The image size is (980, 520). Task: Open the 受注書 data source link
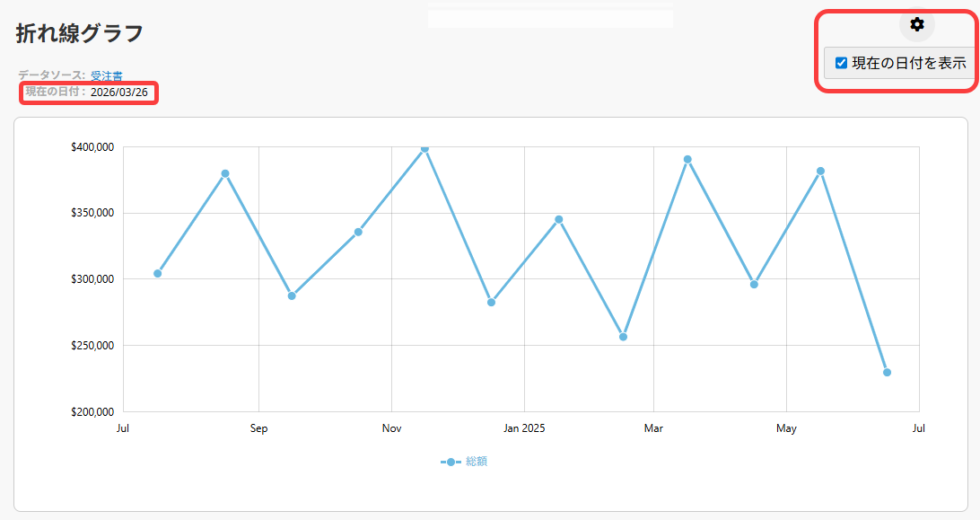pyautogui.click(x=106, y=76)
